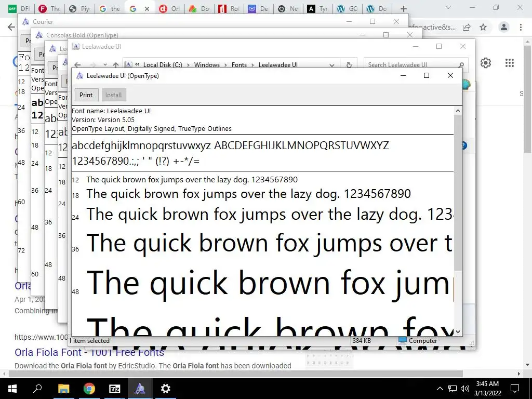Viewport: 532px width, 399px height.
Task: Switch to the Google 'the' tab
Action: (110, 9)
